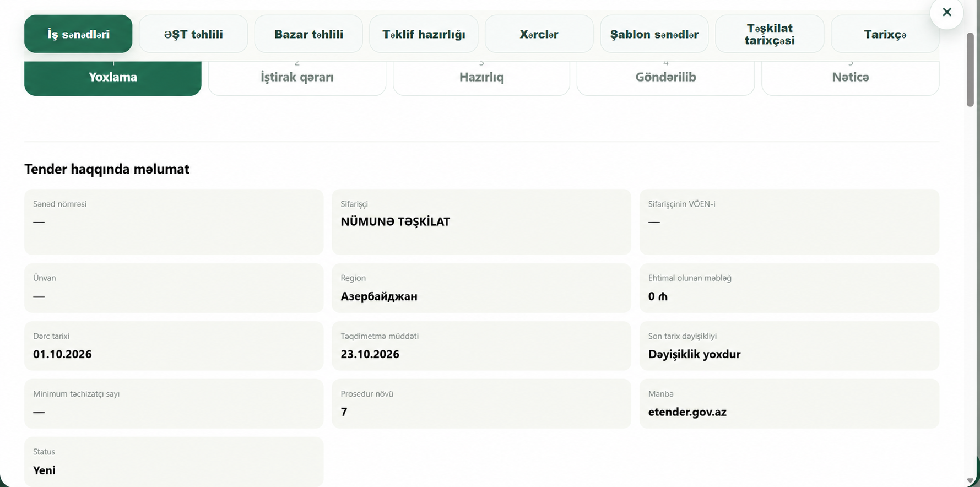980x487 pixels.
Task: Click the Prosedur növü value 7
Action: 344,412
